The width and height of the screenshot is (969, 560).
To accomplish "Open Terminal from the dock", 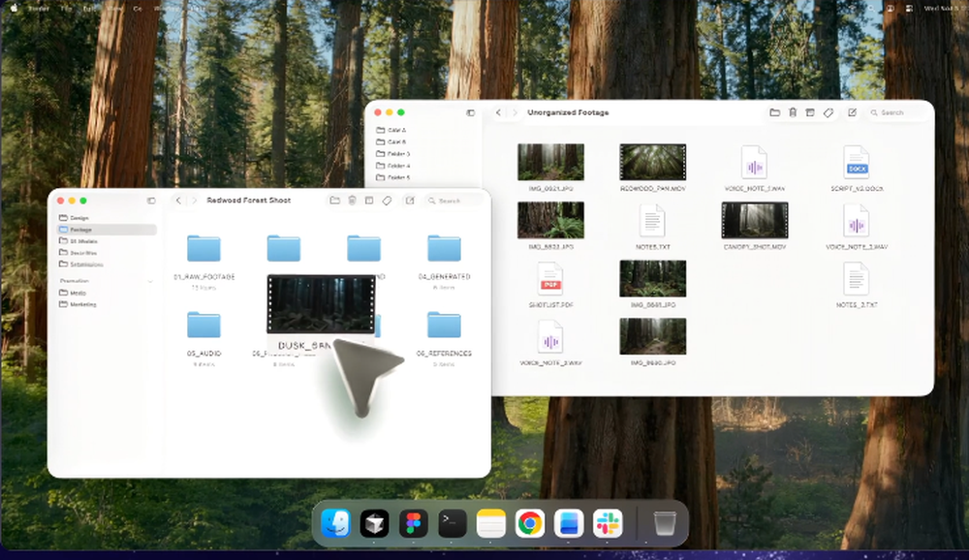I will point(453,523).
